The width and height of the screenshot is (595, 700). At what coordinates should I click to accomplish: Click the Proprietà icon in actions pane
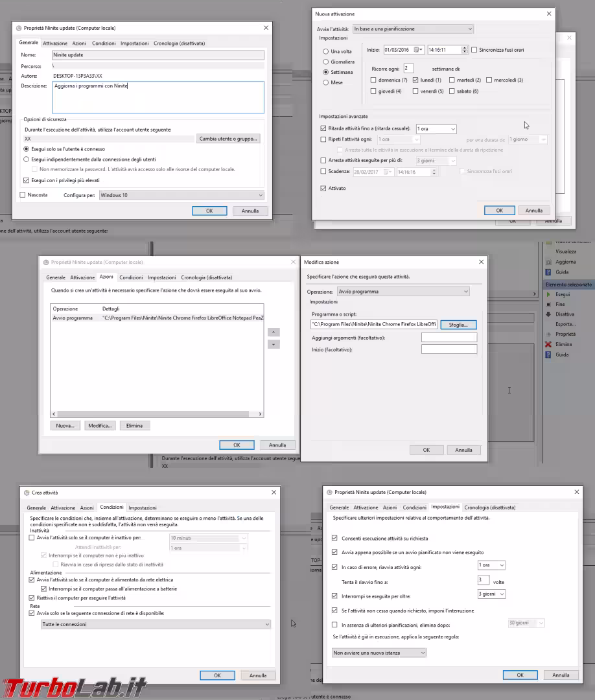548,334
